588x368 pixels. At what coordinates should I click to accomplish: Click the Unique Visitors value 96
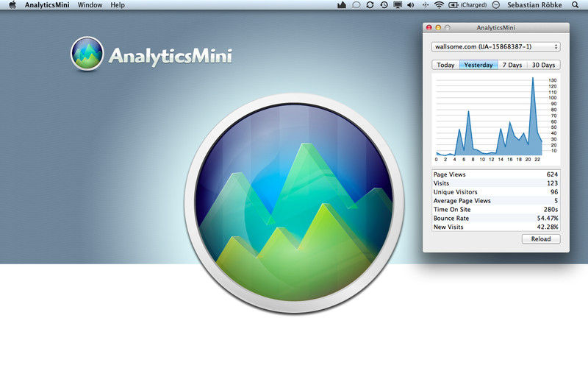point(554,192)
